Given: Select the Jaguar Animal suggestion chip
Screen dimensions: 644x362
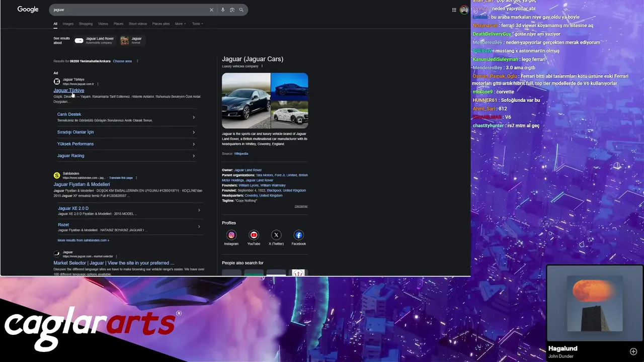Looking at the screenshot, I should click(x=131, y=40).
